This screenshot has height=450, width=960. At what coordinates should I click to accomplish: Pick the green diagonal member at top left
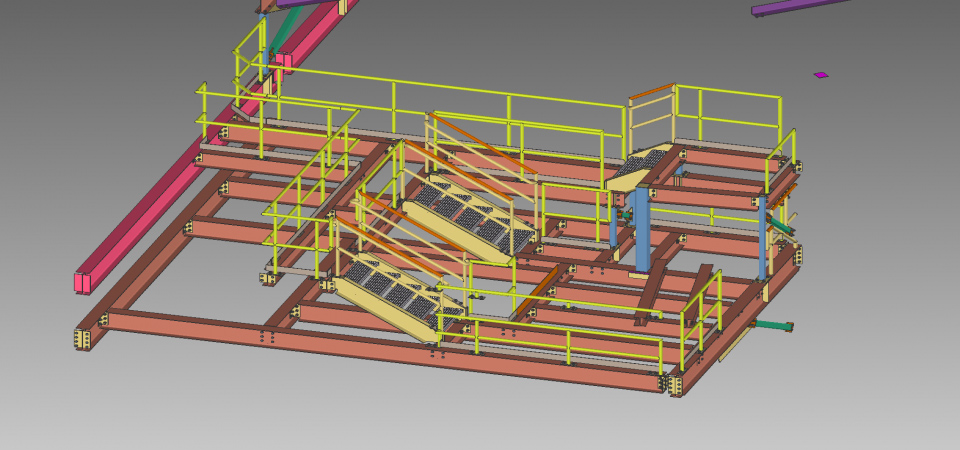coord(272,35)
